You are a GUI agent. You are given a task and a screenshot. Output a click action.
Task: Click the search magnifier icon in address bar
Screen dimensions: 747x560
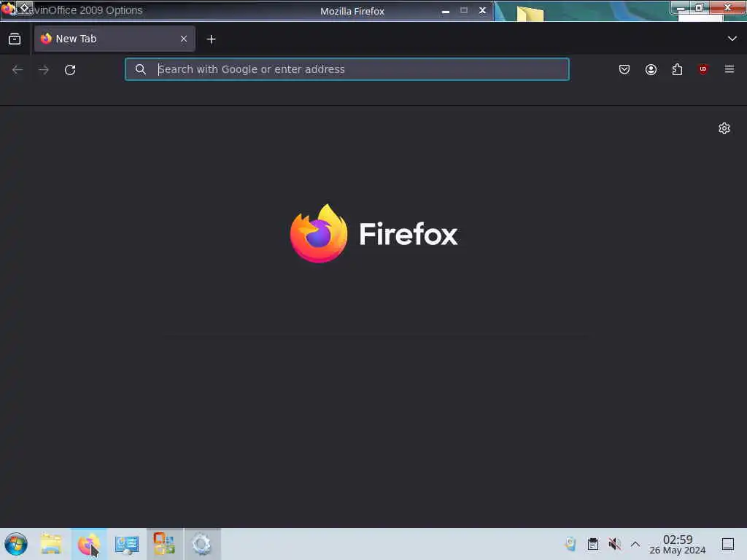pos(140,69)
